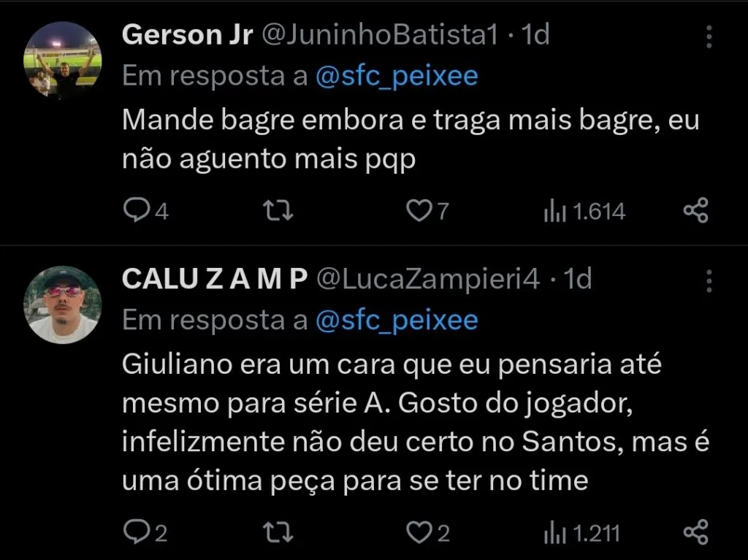The height and width of the screenshot is (560, 748).
Task: Retweet CALU Z A M P's tweet
Action: click(x=278, y=533)
